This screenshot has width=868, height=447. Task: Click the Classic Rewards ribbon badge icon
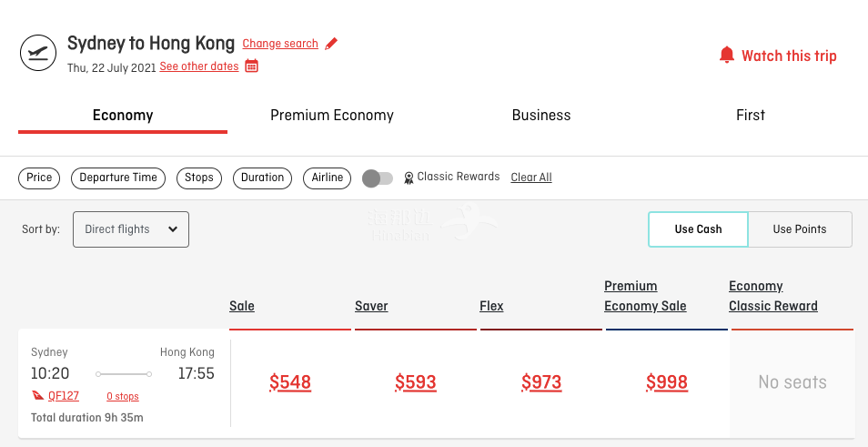[409, 178]
